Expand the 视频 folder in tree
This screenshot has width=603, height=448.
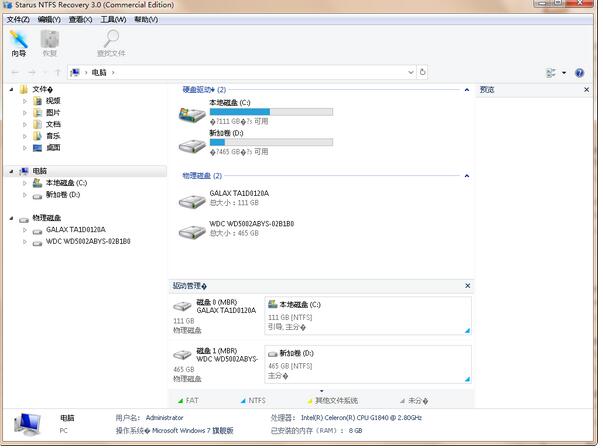pyautogui.click(x=25, y=101)
